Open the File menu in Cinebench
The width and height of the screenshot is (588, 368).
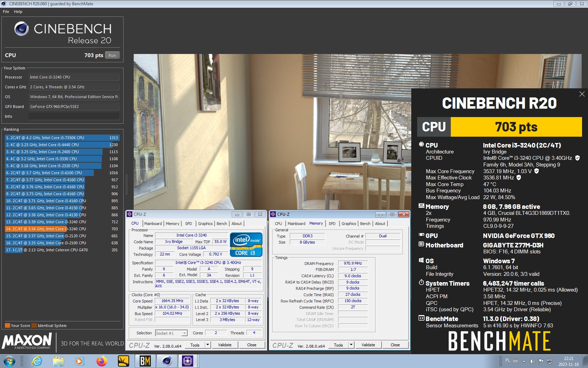(x=6, y=12)
